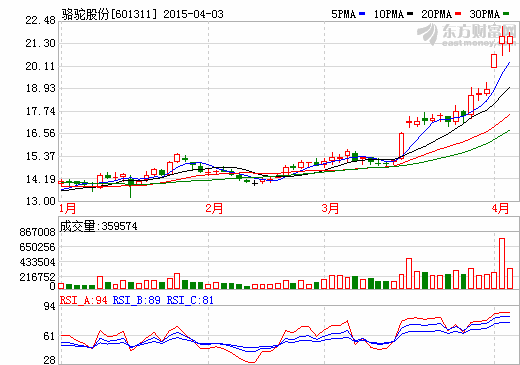Click the 17.74 price axis label
Screen dimensions: 520x365
[40, 111]
